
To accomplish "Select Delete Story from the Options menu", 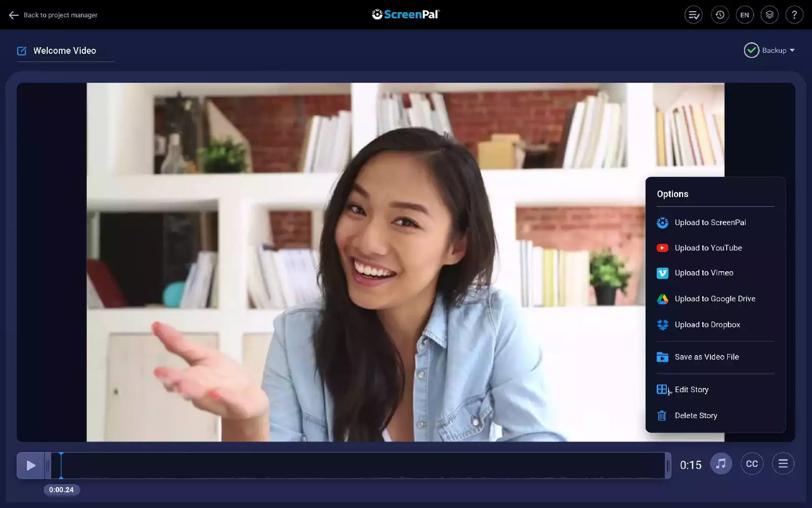I will click(x=696, y=415).
